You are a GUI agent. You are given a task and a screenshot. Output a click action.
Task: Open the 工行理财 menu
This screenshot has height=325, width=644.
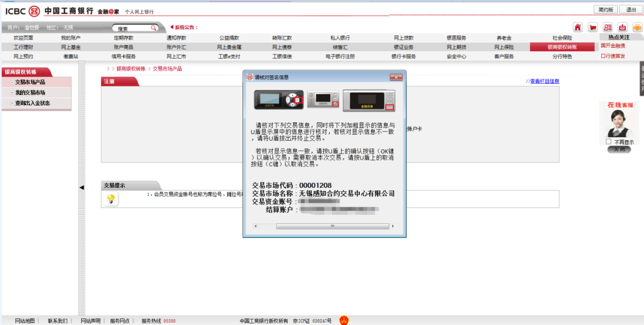coord(23,47)
